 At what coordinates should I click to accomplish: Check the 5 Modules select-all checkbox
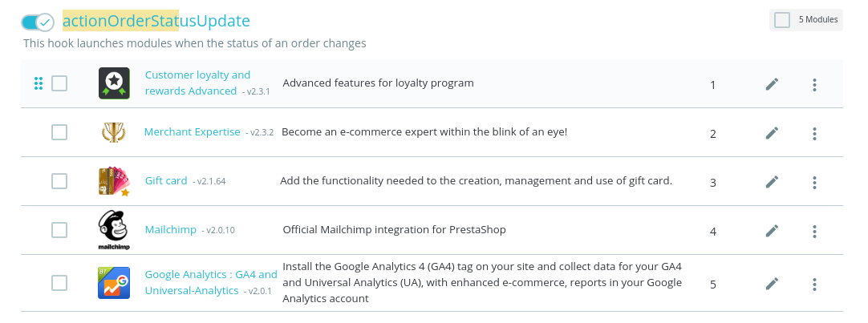point(782,20)
